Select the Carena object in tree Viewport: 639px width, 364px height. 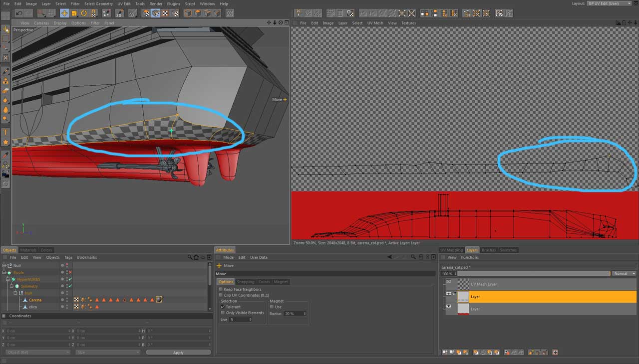click(35, 300)
